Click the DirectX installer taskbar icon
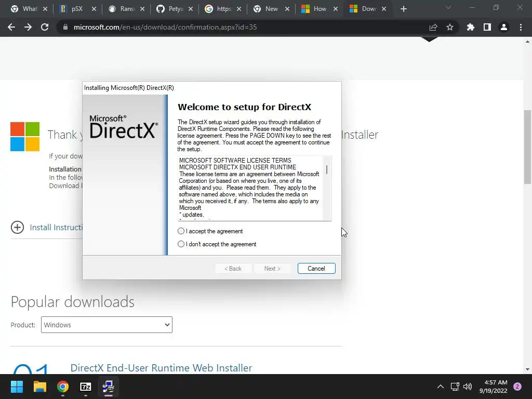532x399 pixels. (109, 387)
